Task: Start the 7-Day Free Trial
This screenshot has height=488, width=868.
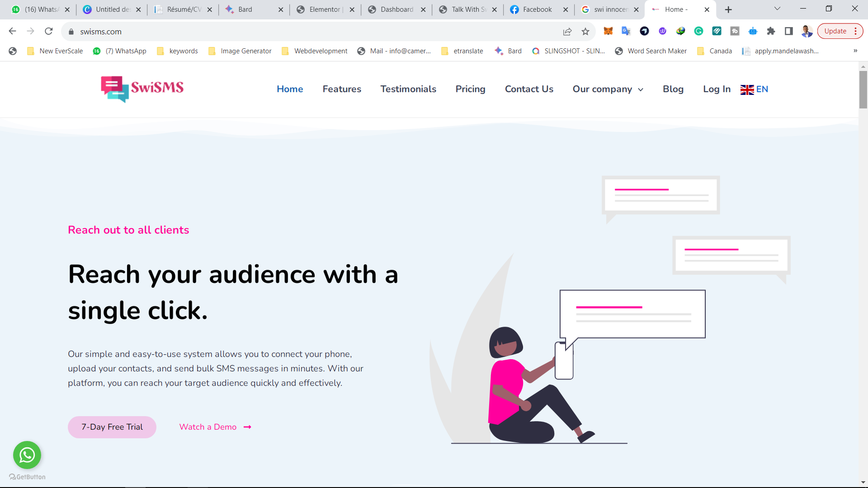Action: (112, 427)
